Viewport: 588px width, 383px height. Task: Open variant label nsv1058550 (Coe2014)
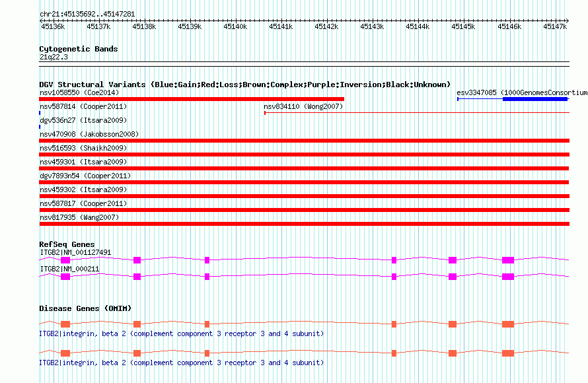(x=79, y=92)
